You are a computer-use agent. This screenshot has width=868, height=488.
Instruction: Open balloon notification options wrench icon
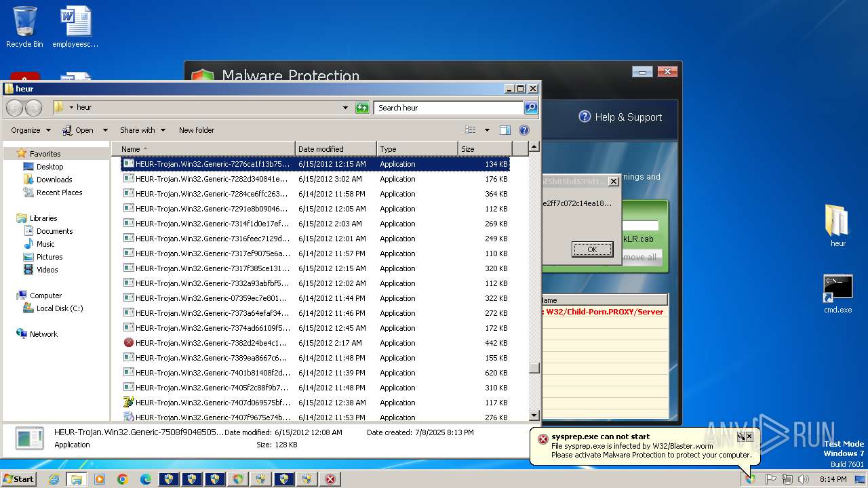click(x=741, y=436)
